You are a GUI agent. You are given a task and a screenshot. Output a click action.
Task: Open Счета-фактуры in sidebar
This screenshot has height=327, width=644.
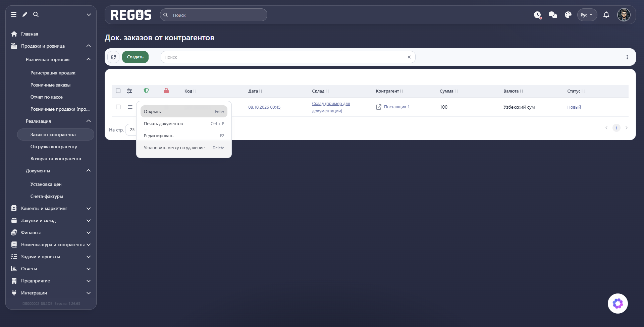click(x=47, y=196)
